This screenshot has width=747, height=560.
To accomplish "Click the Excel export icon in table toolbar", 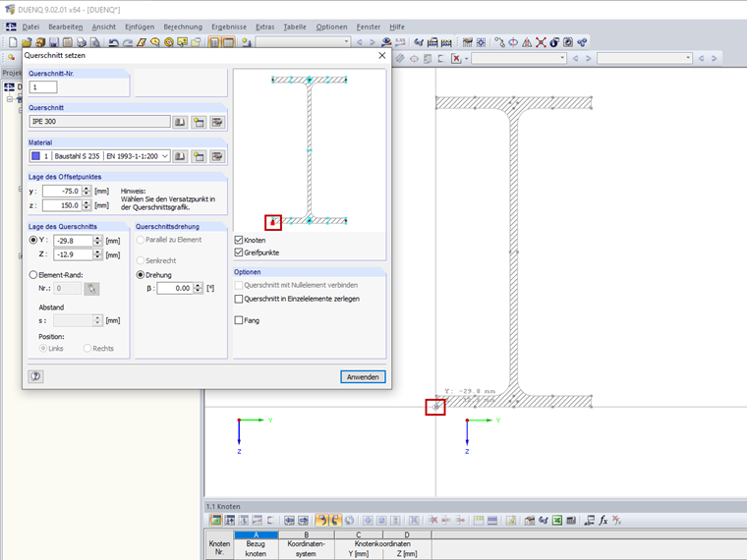I will pos(557,521).
